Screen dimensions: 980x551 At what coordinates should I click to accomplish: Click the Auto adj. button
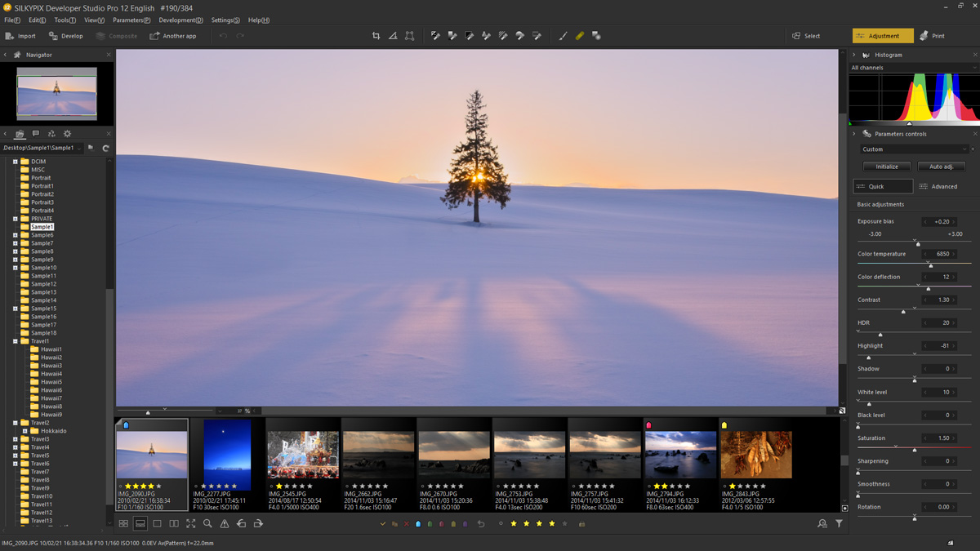[941, 167]
